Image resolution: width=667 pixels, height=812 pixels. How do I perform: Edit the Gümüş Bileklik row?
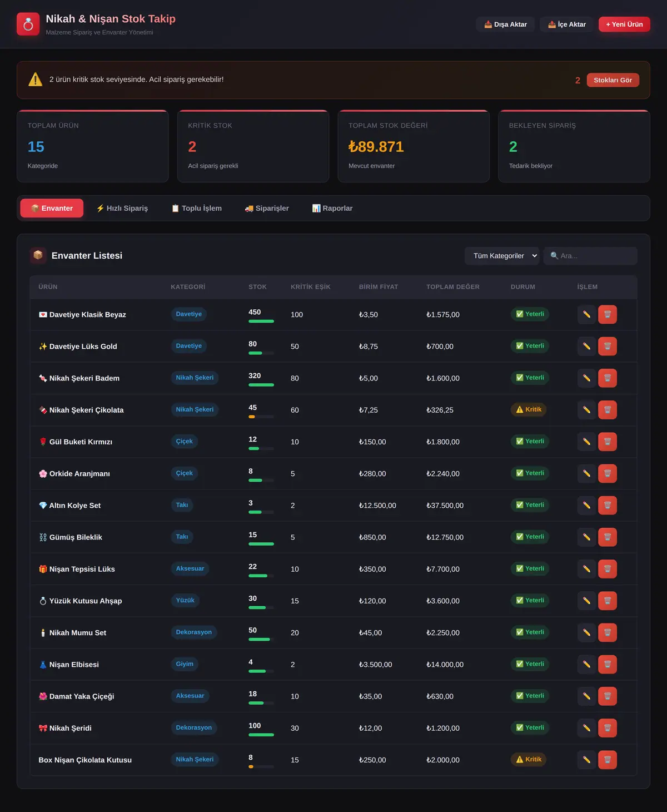586,537
